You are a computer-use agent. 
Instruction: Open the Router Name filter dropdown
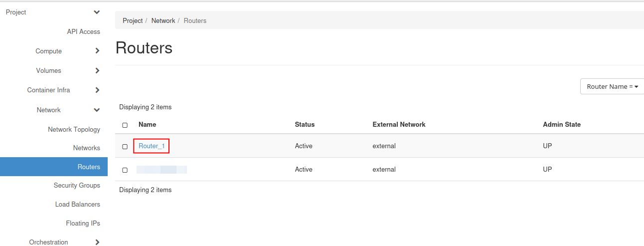(x=612, y=86)
